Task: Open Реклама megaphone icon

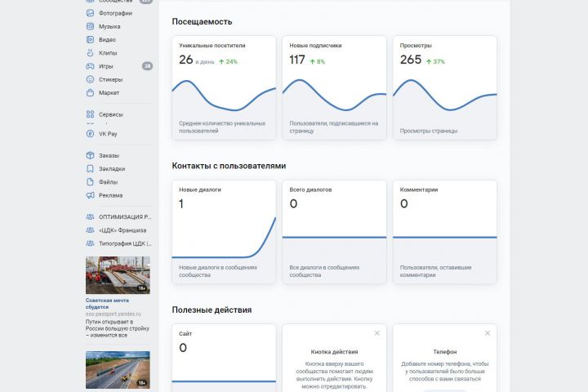Action: 91,195
